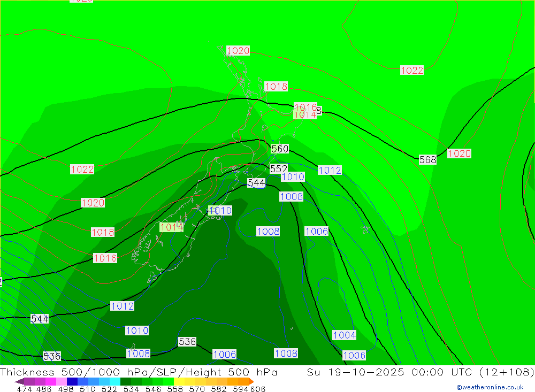Click the 536 label at bottom-left corner

52,356
